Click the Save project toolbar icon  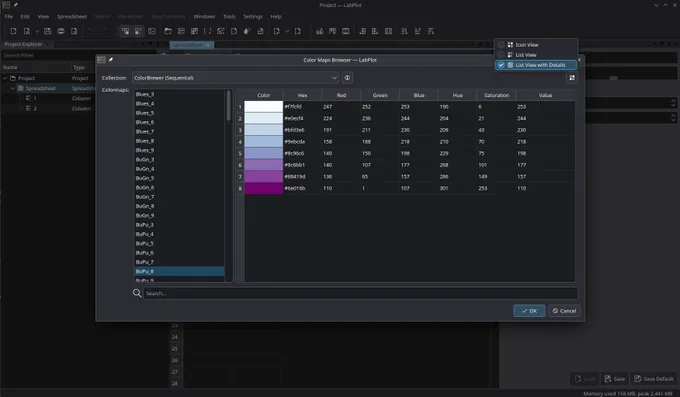click(48, 31)
